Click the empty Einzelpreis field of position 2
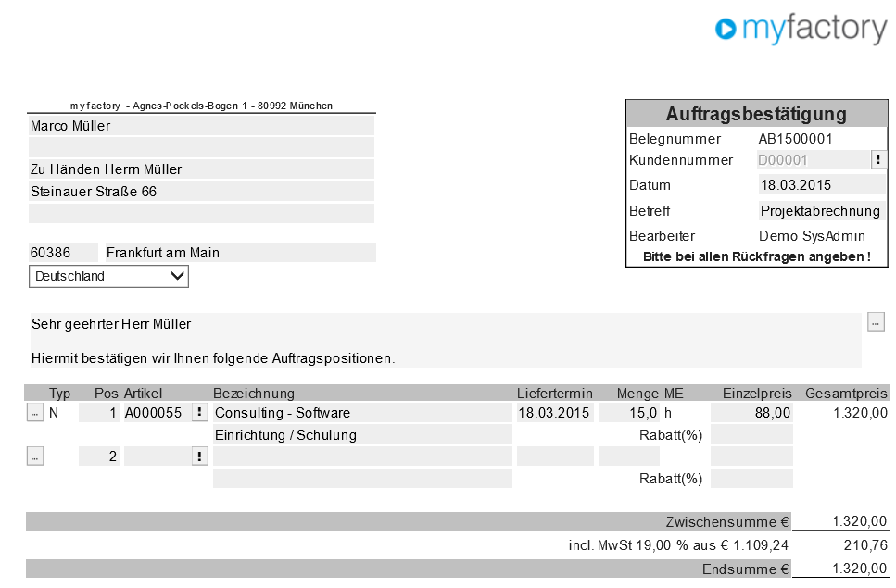The image size is (896, 588). pos(751,457)
